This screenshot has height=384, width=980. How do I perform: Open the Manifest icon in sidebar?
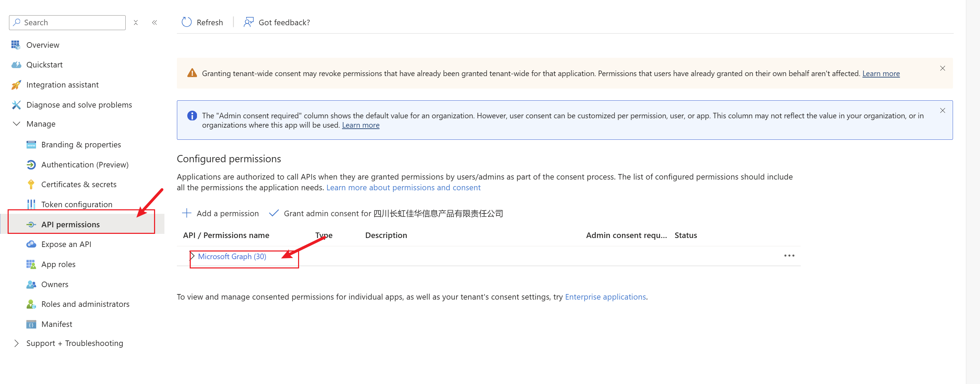tap(31, 324)
